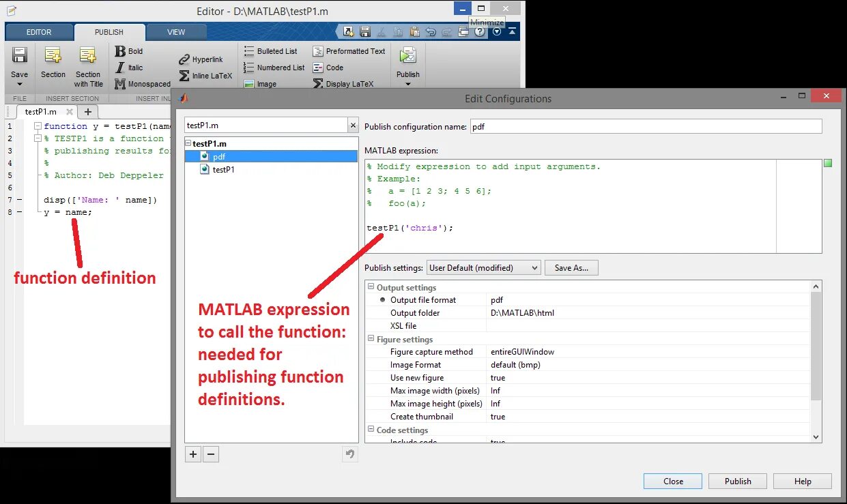This screenshot has height=504, width=847.
Task: Switch to the EDITOR ribbon tab
Action: click(x=39, y=32)
